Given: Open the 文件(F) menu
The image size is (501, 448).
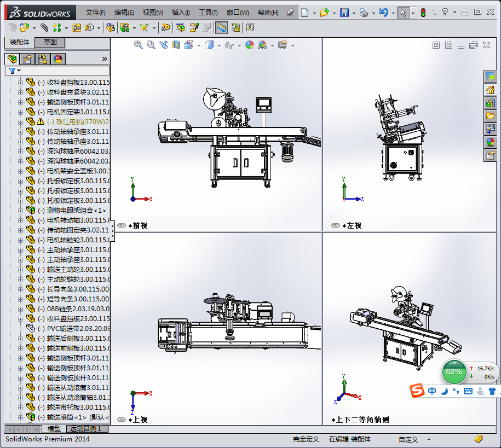Looking at the screenshot, I should 95,13.
